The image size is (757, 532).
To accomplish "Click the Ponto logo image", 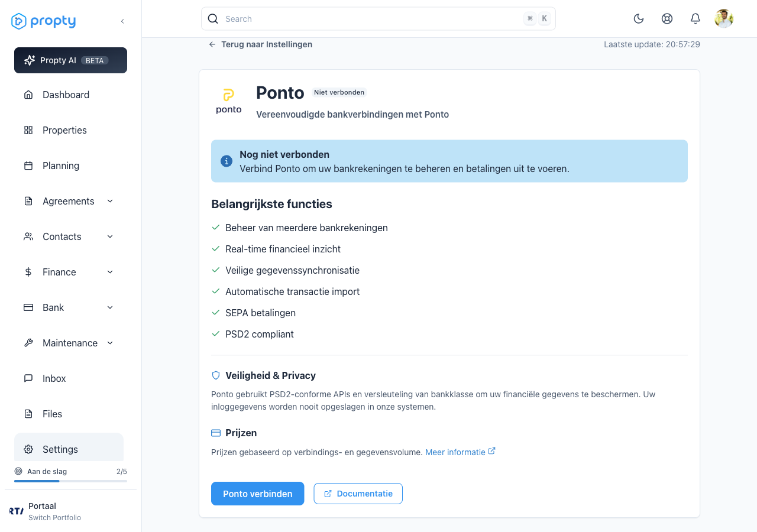I will (229, 101).
